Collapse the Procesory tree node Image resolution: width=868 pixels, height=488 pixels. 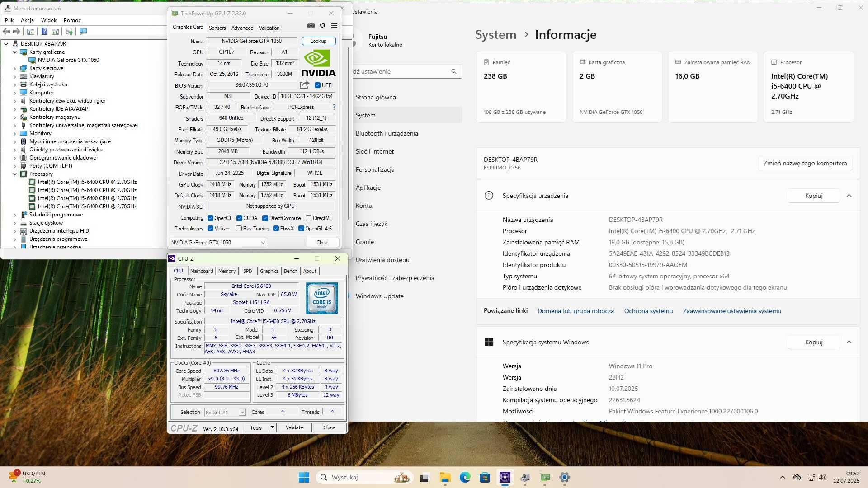[14, 174]
